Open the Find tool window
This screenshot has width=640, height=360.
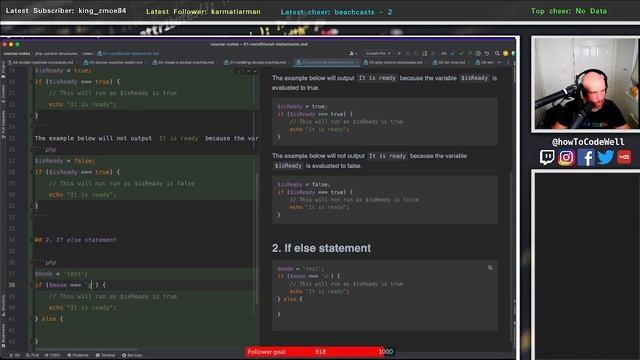32,355
